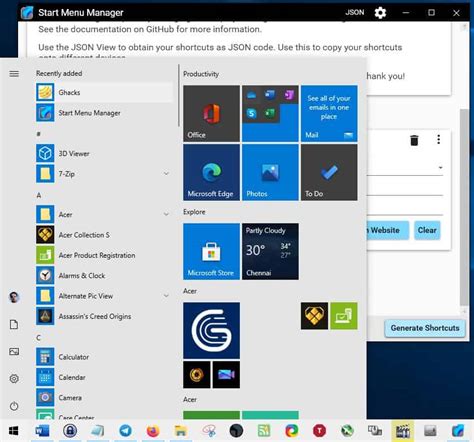Jump to letter C section header
Viewport: 474px width, 442px height.
(38, 338)
